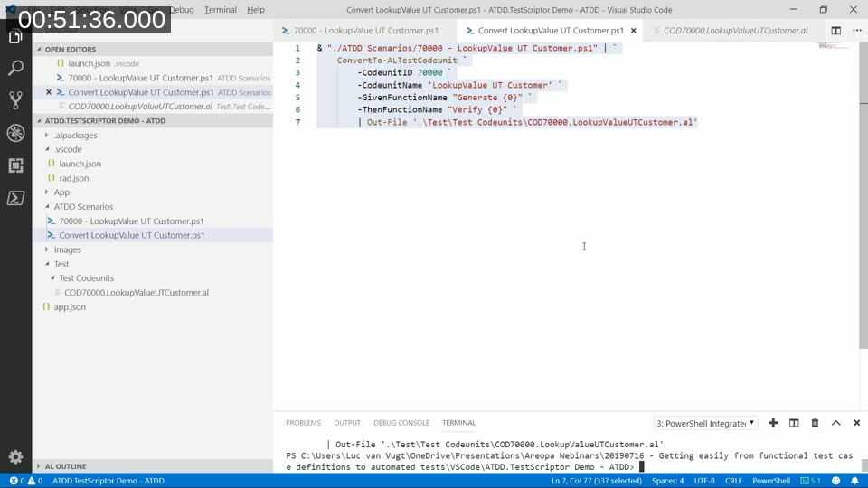The height and width of the screenshot is (488, 868).
Task: Close Convert LookupValue file in Open Editors
Action: coord(49,92)
